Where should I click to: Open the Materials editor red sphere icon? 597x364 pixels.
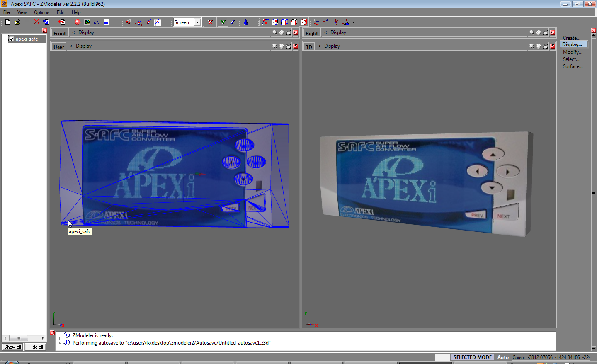point(78,22)
